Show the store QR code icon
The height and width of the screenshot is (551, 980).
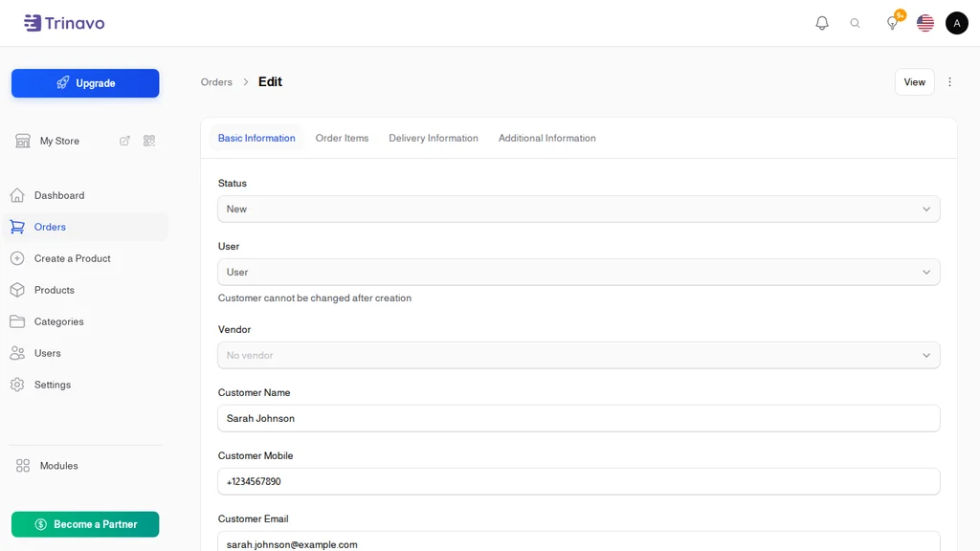point(148,141)
